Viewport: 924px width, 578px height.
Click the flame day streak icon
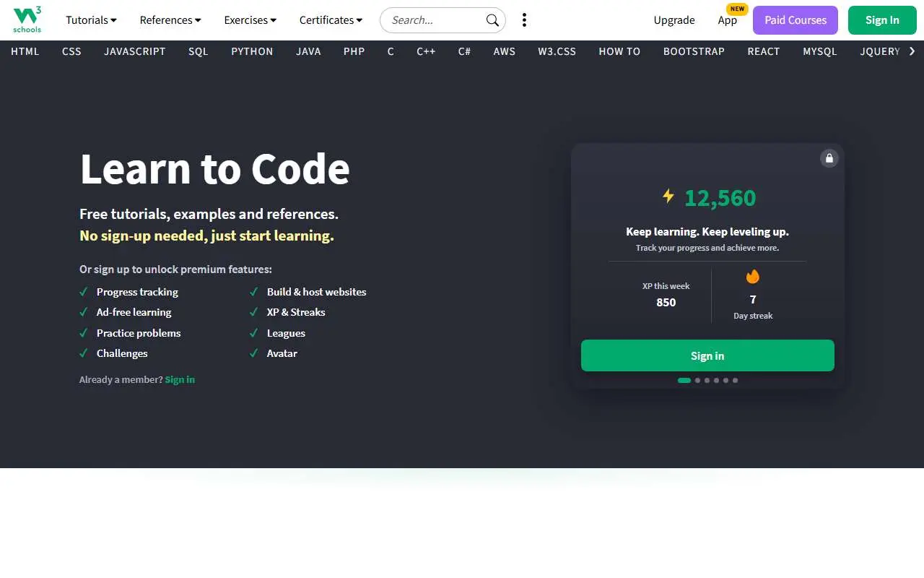point(753,277)
